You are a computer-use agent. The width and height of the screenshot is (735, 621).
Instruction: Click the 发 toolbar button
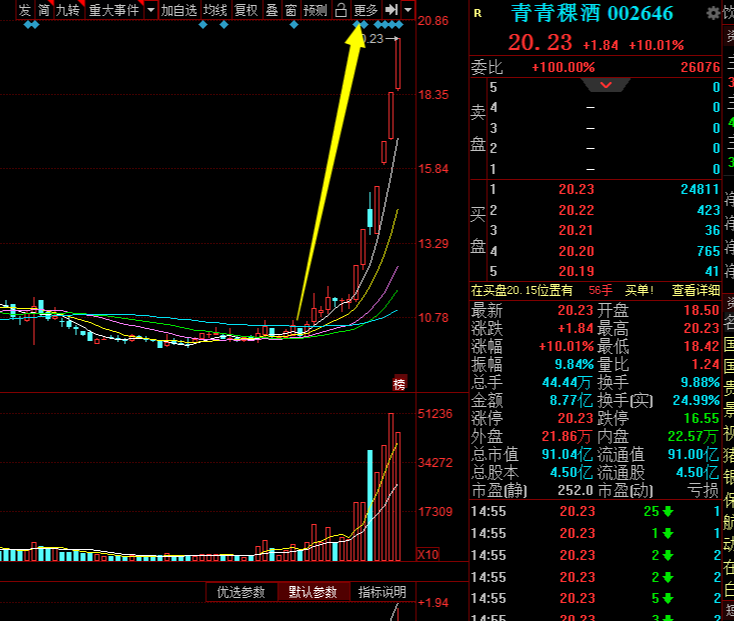tap(24, 9)
